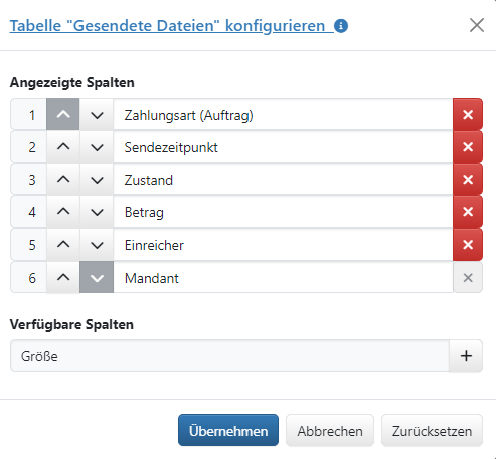Click the Verfügbare Spalten heading
Image resolution: width=496 pixels, height=459 pixels.
(x=72, y=324)
